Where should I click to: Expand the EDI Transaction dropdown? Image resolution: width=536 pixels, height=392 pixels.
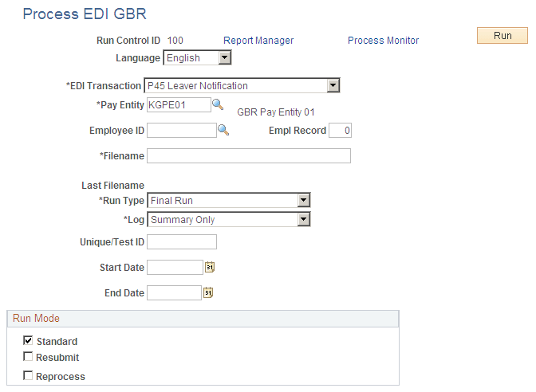click(x=242, y=85)
